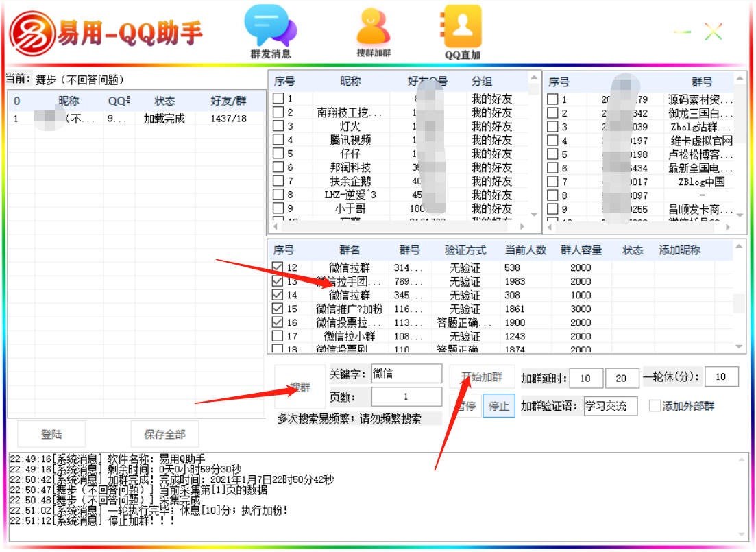Click the 状态 column header in account list
This screenshot has height=552, width=756.
[x=164, y=101]
